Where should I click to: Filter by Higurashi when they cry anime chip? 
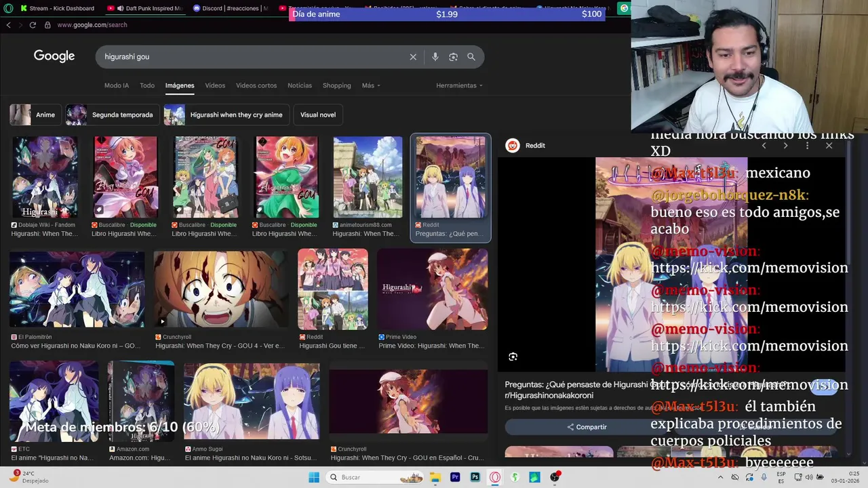(226, 115)
